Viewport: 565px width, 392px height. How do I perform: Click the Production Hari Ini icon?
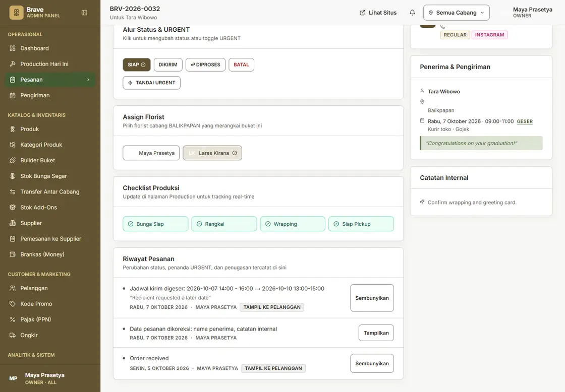pyautogui.click(x=13, y=64)
